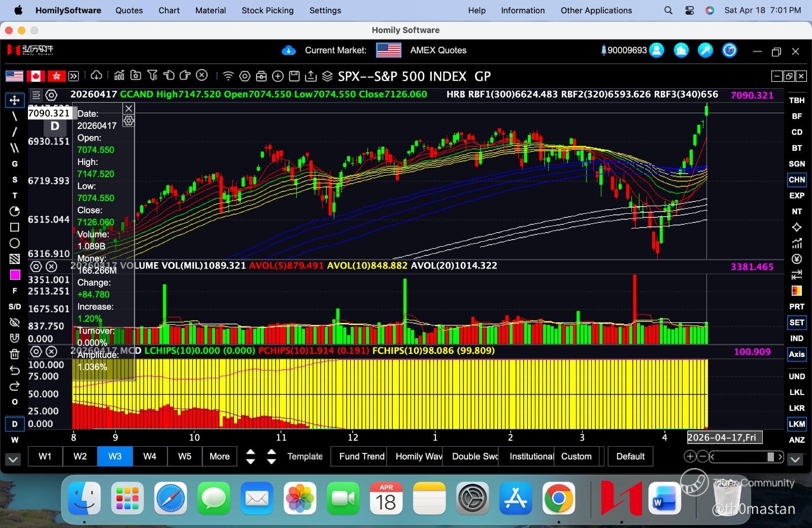Open volume panel hexagon settings

(x=36, y=266)
